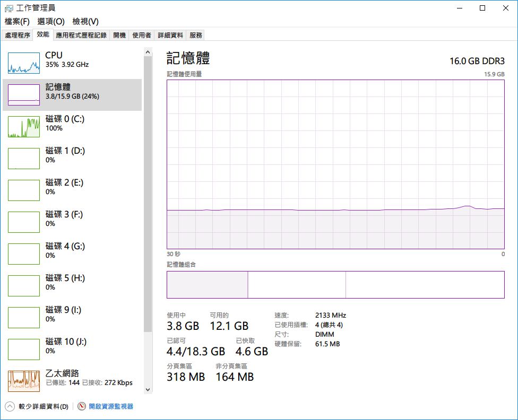Select the 磁碟 2 (E:) graph thumbnail

pyautogui.click(x=24, y=190)
